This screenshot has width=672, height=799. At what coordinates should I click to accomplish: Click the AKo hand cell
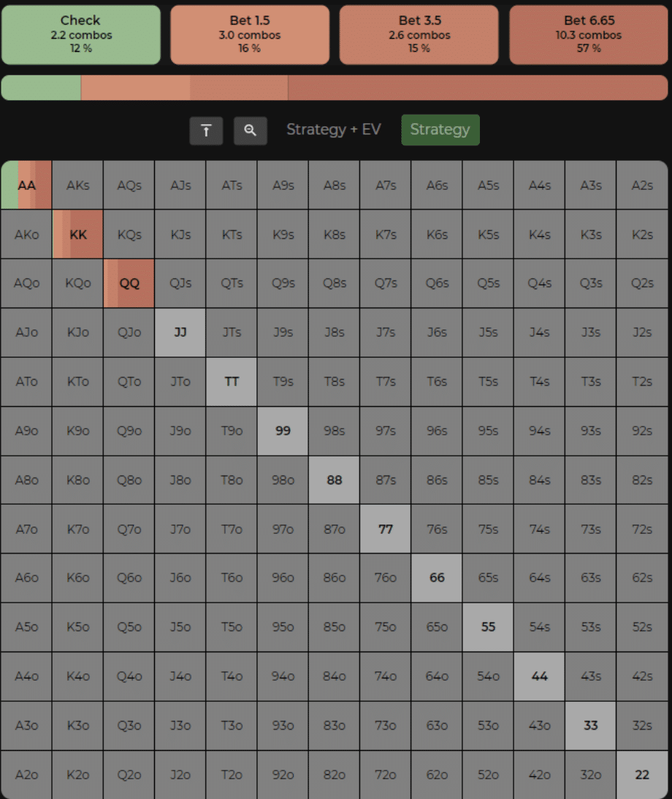click(26, 234)
